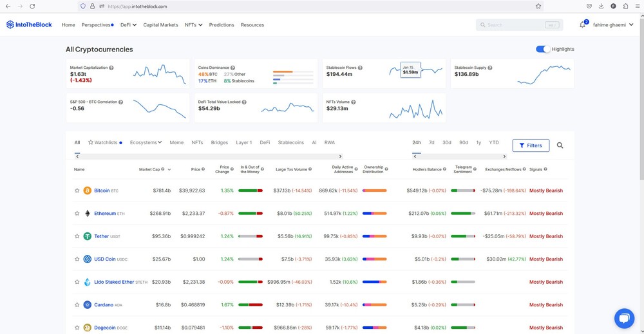Click Stablecoin Flows help icon
644x334 pixels.
(x=360, y=68)
